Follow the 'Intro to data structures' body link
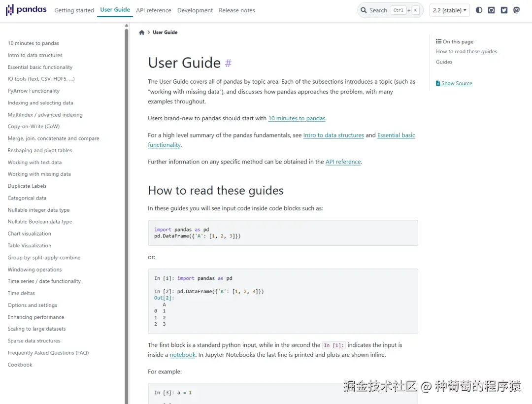Viewport: 532px width, 404px height. [x=333, y=135]
